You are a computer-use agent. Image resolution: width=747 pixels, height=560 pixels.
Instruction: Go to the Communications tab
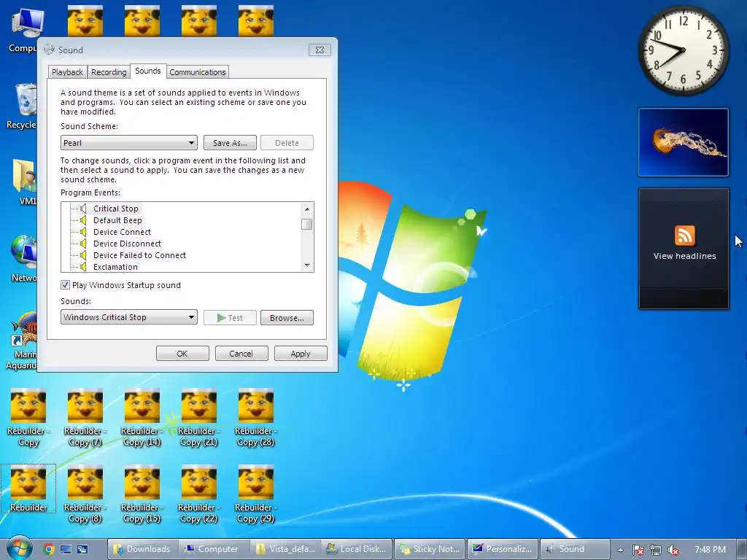[198, 72]
